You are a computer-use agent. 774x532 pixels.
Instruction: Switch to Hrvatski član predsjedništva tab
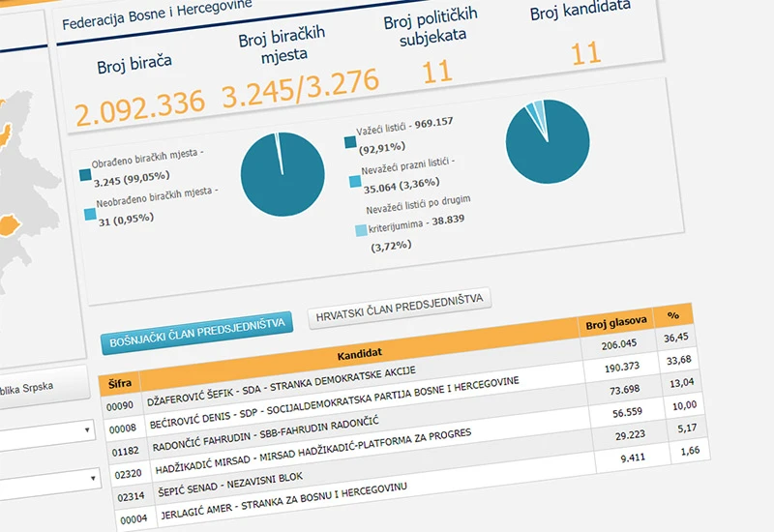(400, 308)
